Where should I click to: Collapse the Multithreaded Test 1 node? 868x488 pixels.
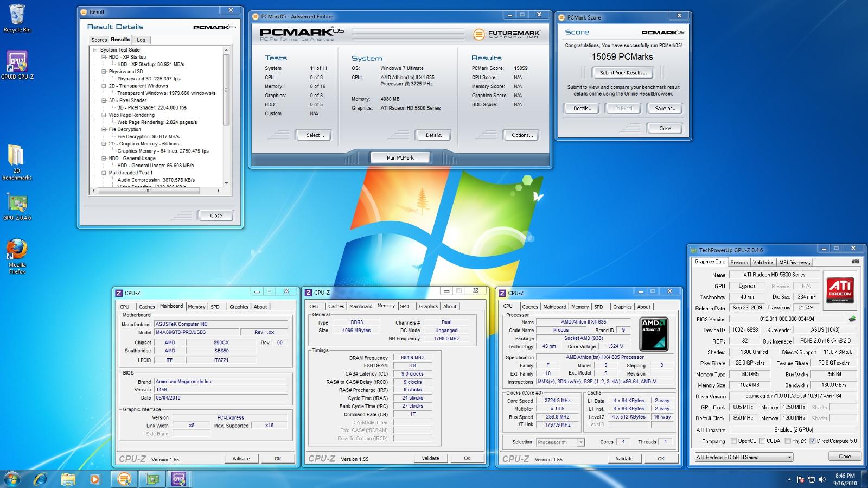104,173
